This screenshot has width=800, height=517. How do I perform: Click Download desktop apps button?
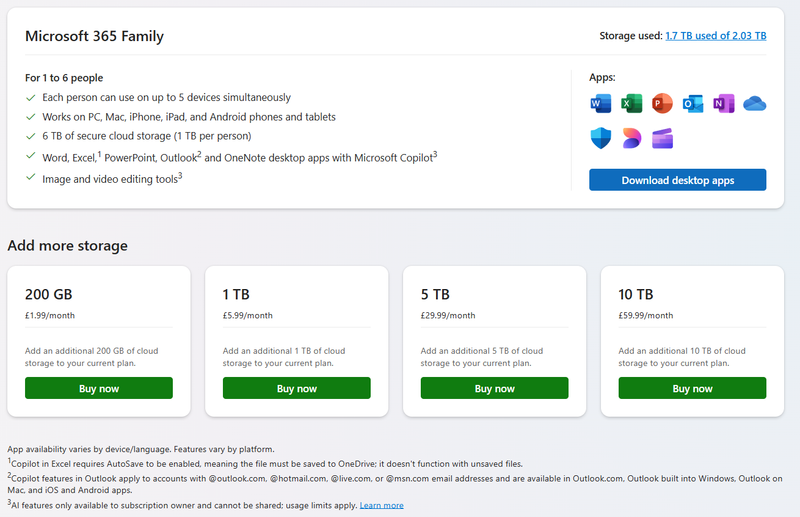click(x=677, y=180)
